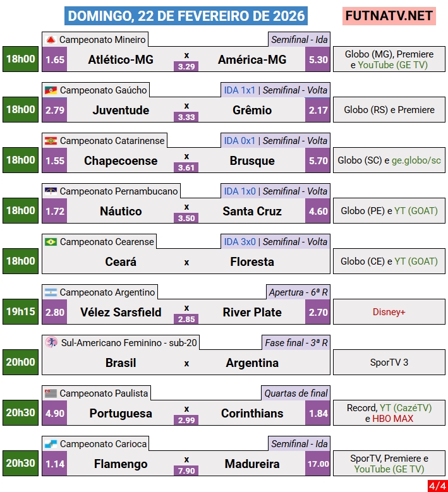Click the Campeonato Paulista flag icon
The image size is (448, 492).
click(51, 393)
